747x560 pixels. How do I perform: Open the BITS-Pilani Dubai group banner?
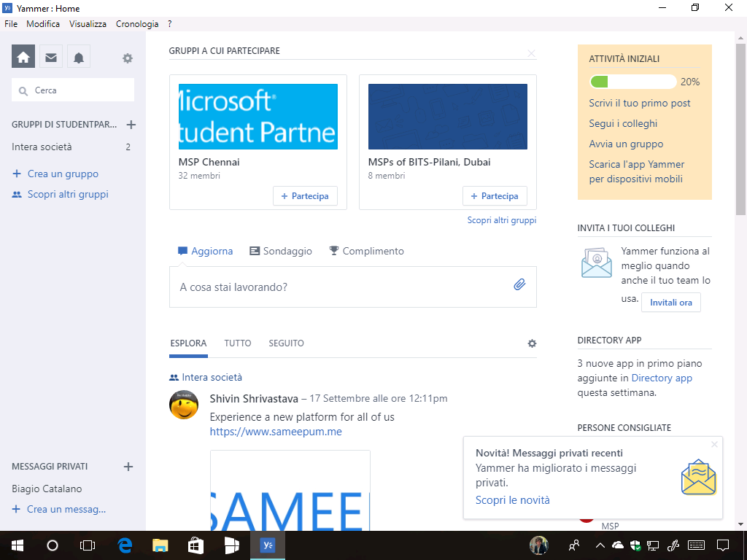coord(448,117)
